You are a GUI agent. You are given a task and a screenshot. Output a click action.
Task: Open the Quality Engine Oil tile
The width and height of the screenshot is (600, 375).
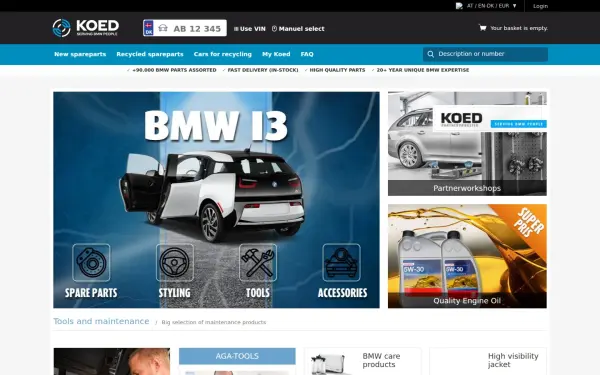(467, 256)
